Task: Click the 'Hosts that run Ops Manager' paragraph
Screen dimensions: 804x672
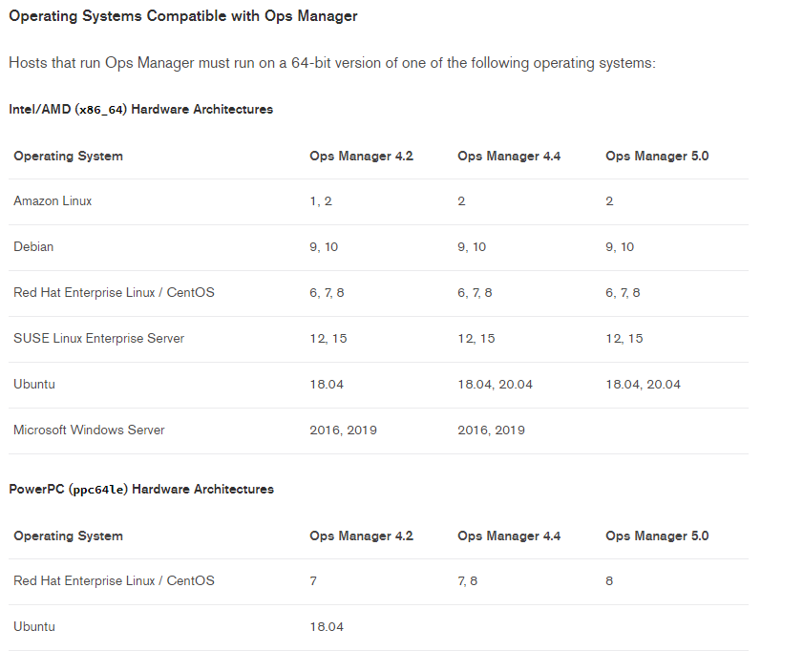Action: (331, 63)
